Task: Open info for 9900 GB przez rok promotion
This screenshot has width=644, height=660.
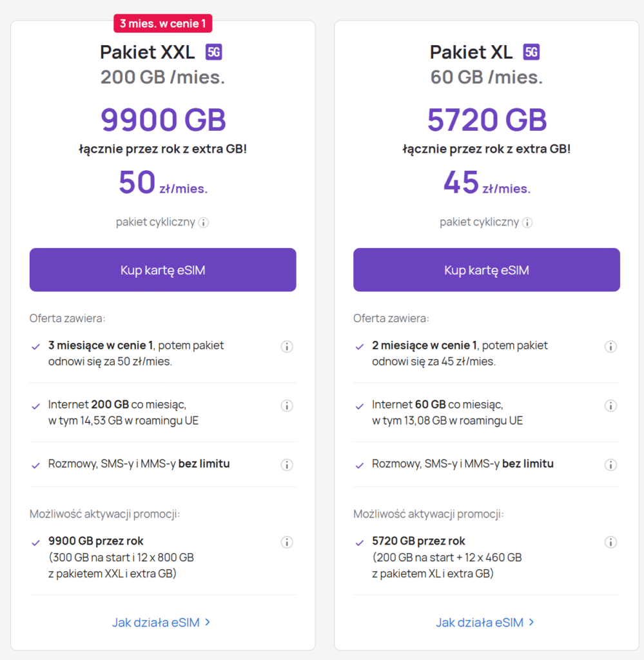Action: [x=287, y=542]
